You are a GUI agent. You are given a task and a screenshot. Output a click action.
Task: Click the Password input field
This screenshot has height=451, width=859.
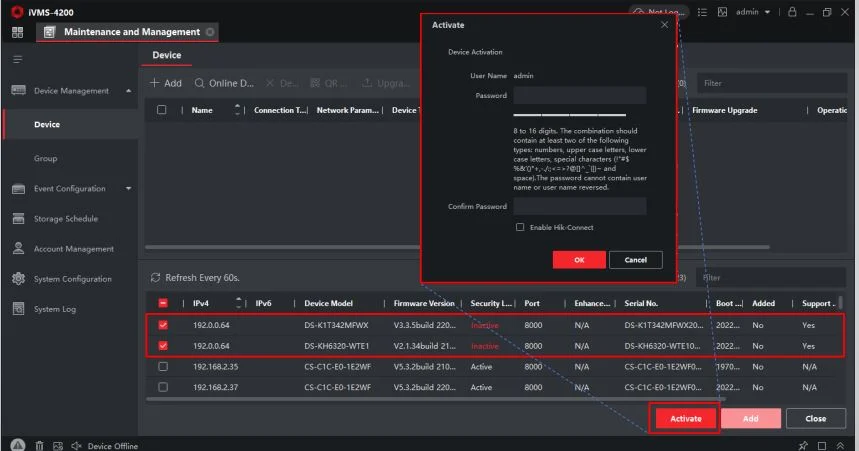click(x=580, y=95)
